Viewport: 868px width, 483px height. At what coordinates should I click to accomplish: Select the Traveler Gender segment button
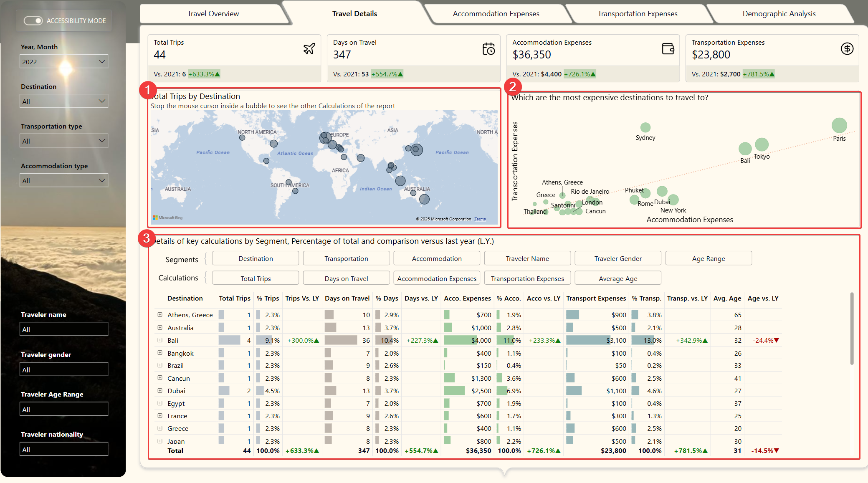618,258
